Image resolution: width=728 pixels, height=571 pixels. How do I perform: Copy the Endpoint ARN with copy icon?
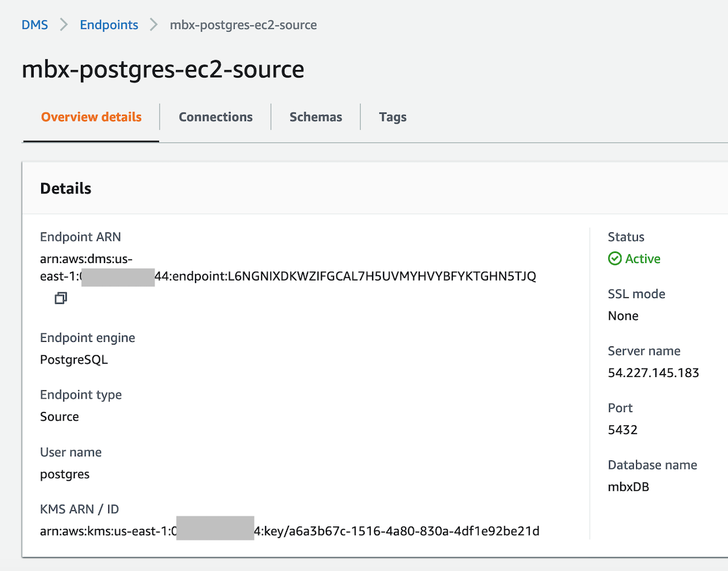pos(61,298)
